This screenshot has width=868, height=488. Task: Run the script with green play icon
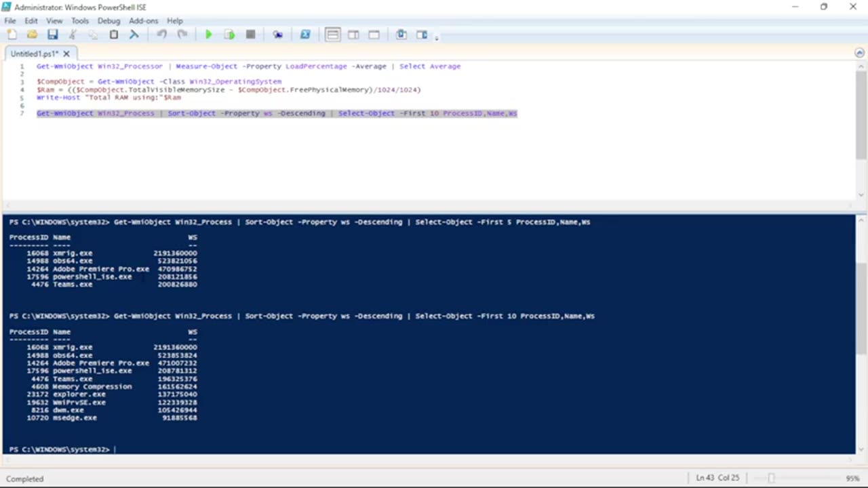coord(209,35)
